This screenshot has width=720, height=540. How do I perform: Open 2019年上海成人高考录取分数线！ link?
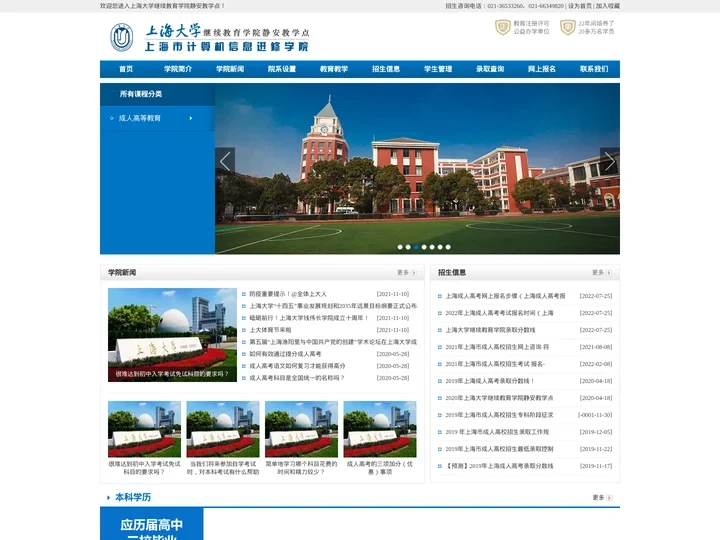[x=489, y=381]
